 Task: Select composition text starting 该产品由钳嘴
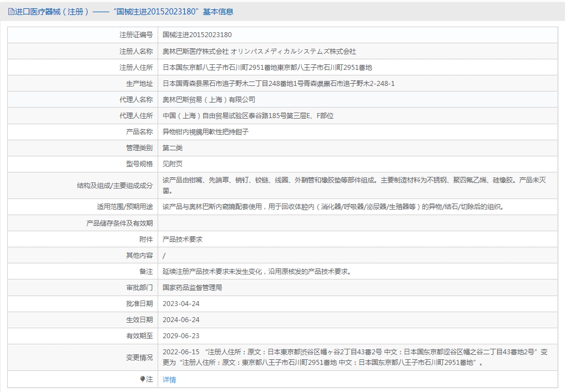[x=354, y=185]
